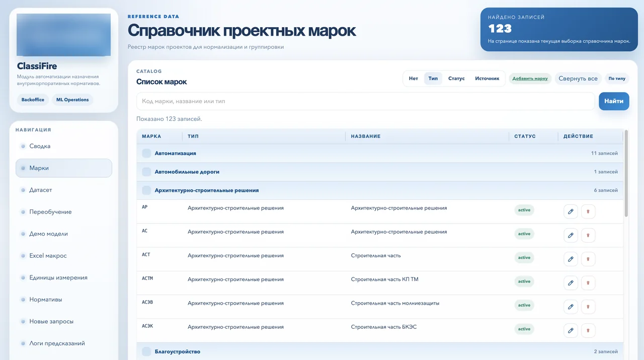Click the active status of АСТ
Viewport: 644px width, 360px height.
pyautogui.click(x=524, y=257)
